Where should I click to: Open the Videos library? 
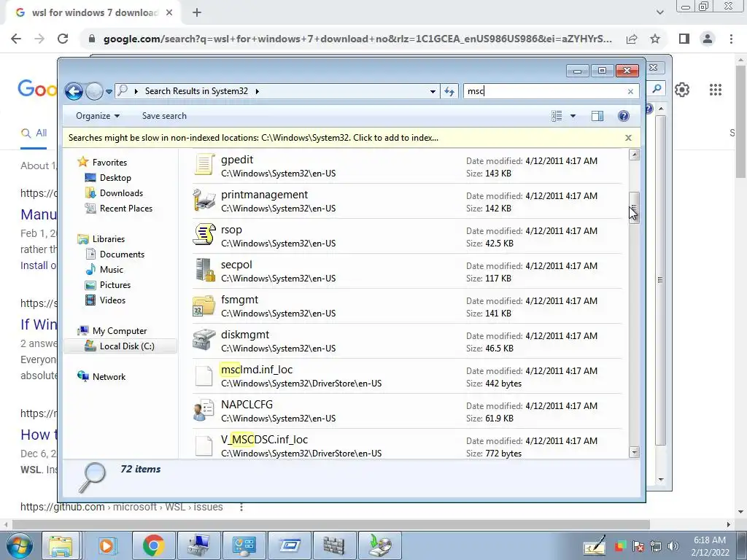tap(112, 300)
